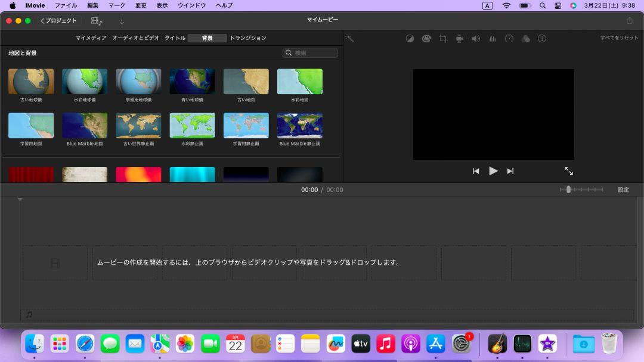Screen dimensions: 644x362
Task: Open the timeline 設定 options
Action: point(623,190)
